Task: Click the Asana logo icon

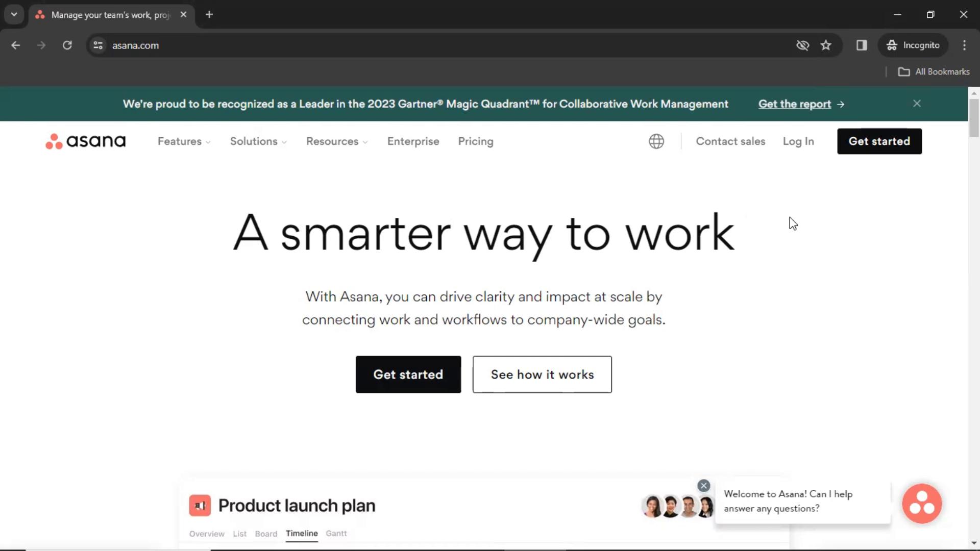Action: click(53, 141)
